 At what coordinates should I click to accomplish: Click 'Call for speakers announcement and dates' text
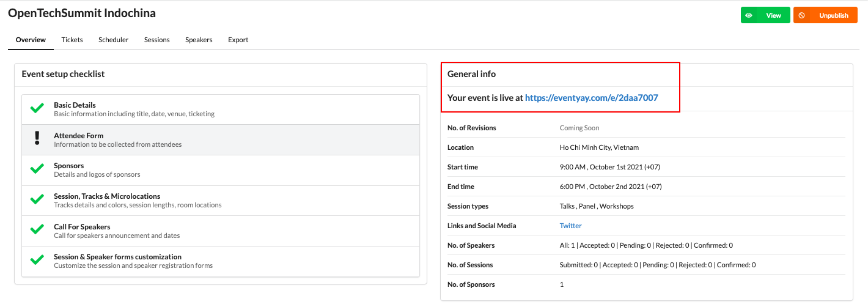tap(117, 235)
